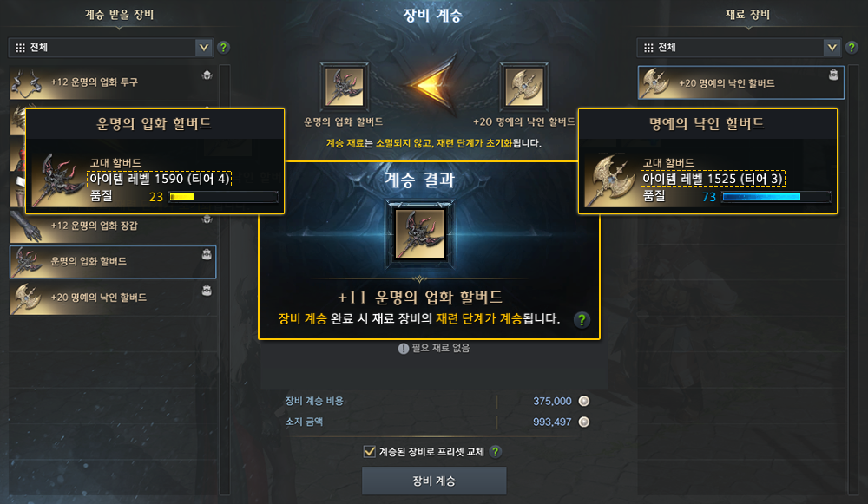Screen dimensions: 868x504
Task: Open help icon next to 계승 받을 장비 filter
Action: pyautogui.click(x=223, y=48)
